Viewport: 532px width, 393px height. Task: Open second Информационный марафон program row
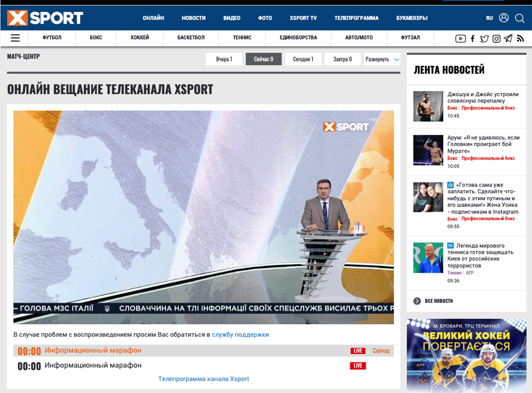tap(93, 366)
